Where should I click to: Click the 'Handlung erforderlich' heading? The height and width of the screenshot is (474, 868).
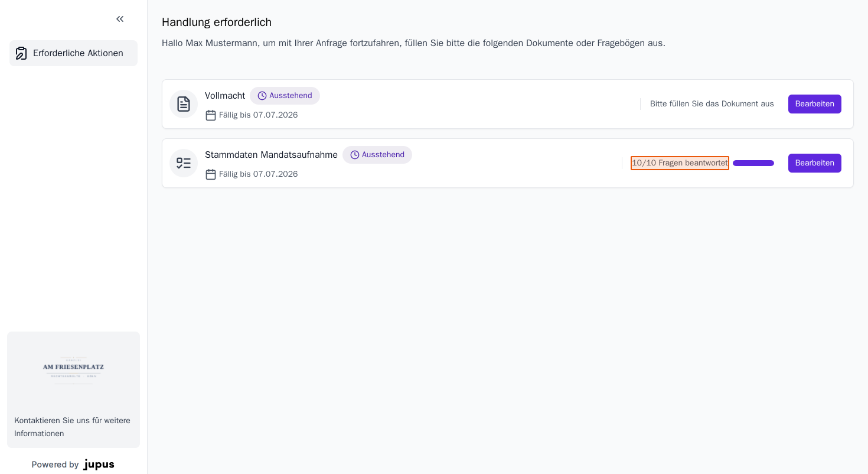(x=217, y=22)
